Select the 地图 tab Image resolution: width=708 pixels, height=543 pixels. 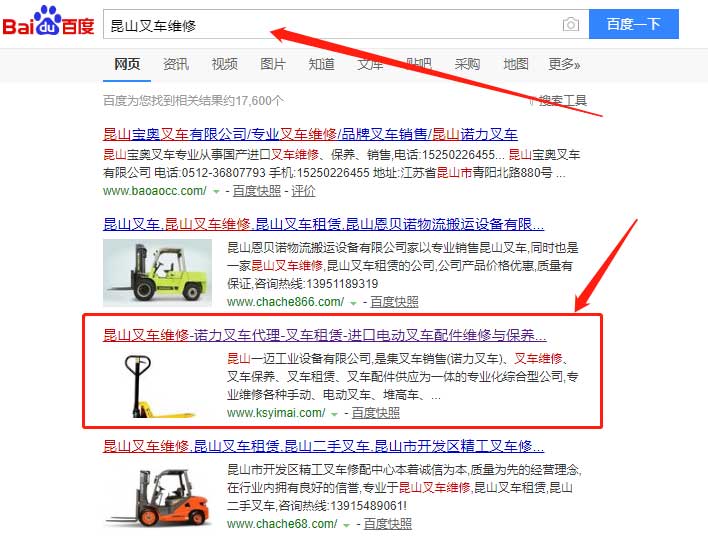(x=516, y=64)
